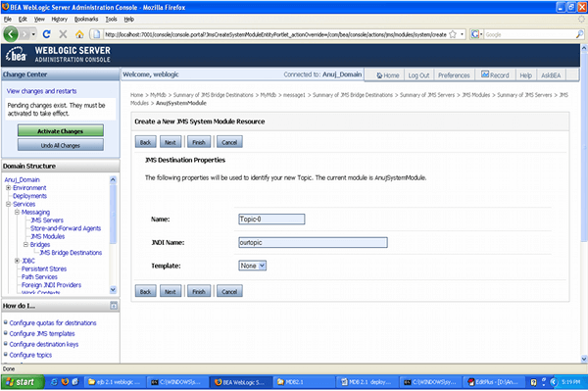
Task: Select Persistent Stores in tree
Action: pos(44,269)
